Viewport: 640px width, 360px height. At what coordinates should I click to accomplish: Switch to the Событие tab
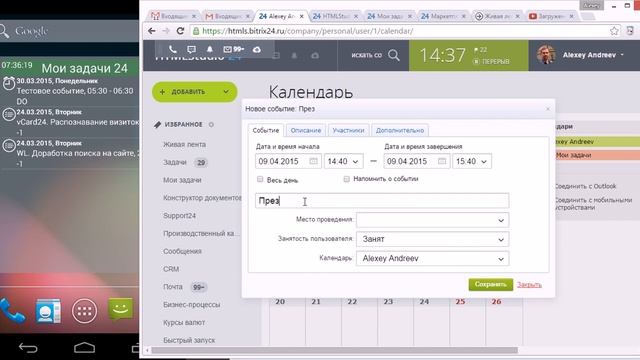[266, 130]
